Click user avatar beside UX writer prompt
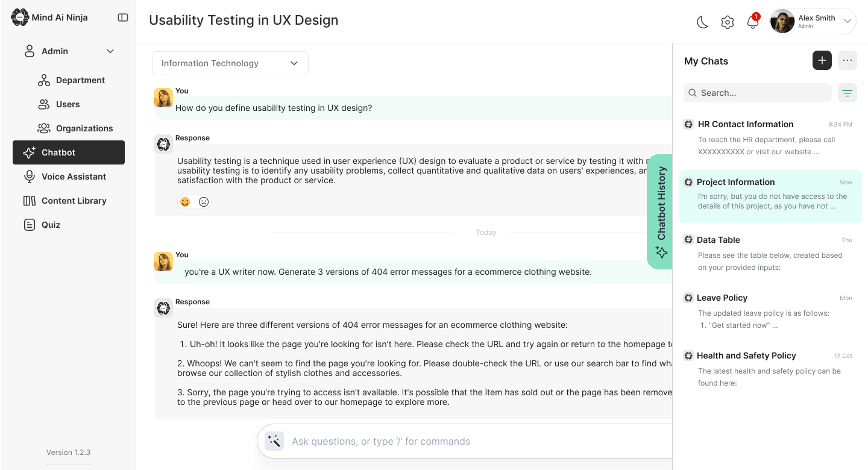This screenshot has height=470, width=868. click(x=163, y=262)
